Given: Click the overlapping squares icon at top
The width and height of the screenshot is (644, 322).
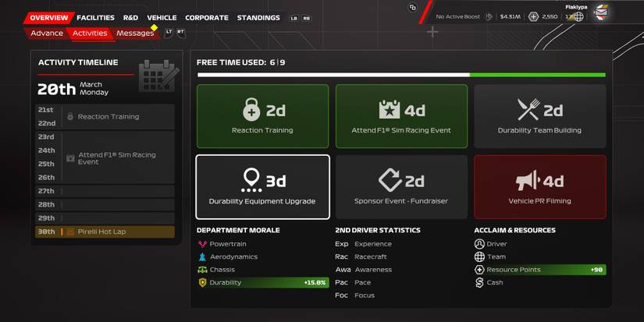Looking at the screenshot, I should click(x=413, y=7).
